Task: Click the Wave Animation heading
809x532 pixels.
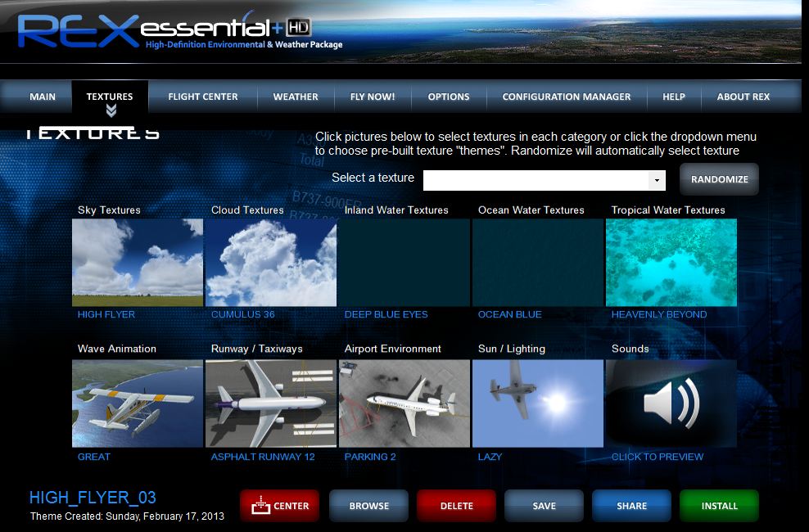Action: click(x=116, y=349)
